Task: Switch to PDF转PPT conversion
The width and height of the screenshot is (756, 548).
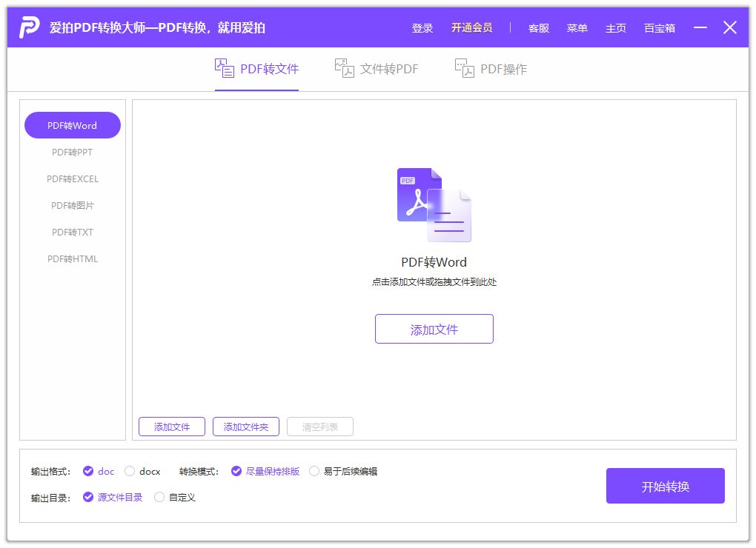Action: point(72,152)
